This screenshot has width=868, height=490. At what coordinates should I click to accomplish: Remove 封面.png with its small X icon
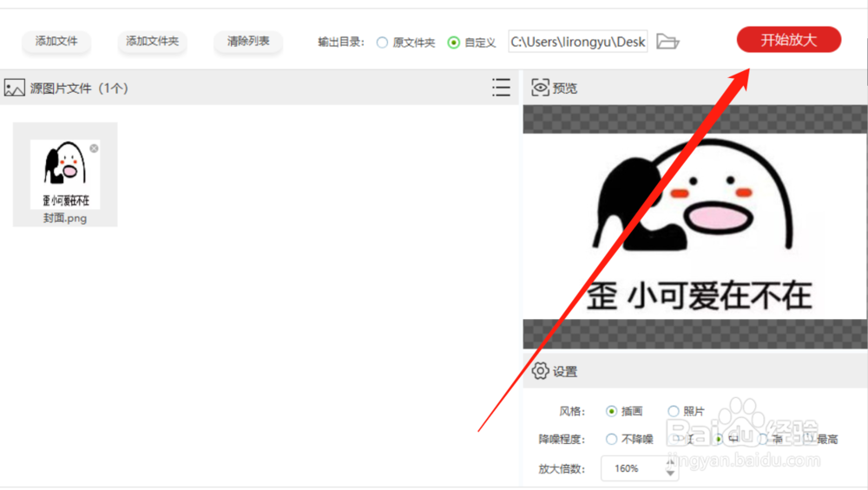94,148
